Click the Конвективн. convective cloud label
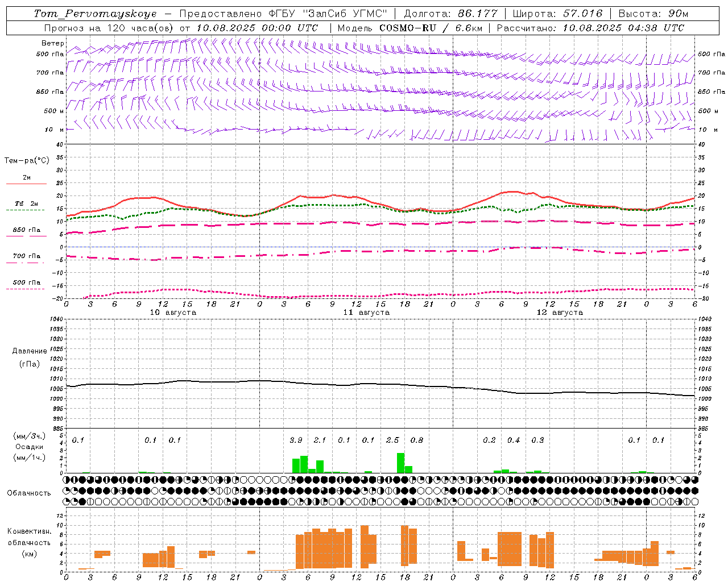 [29, 531]
